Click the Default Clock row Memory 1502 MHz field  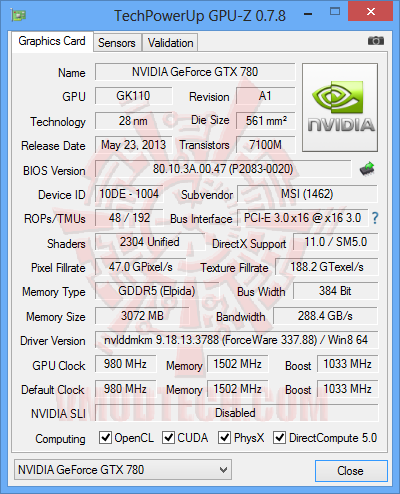coord(238,389)
